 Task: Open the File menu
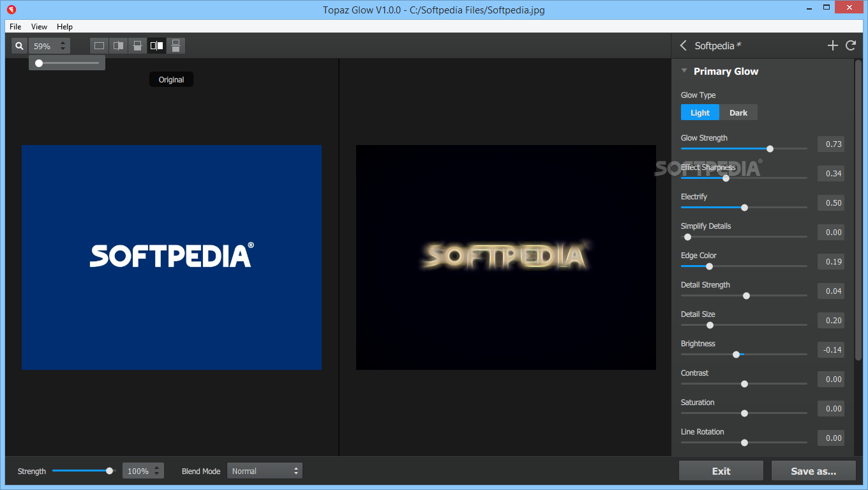click(x=15, y=27)
